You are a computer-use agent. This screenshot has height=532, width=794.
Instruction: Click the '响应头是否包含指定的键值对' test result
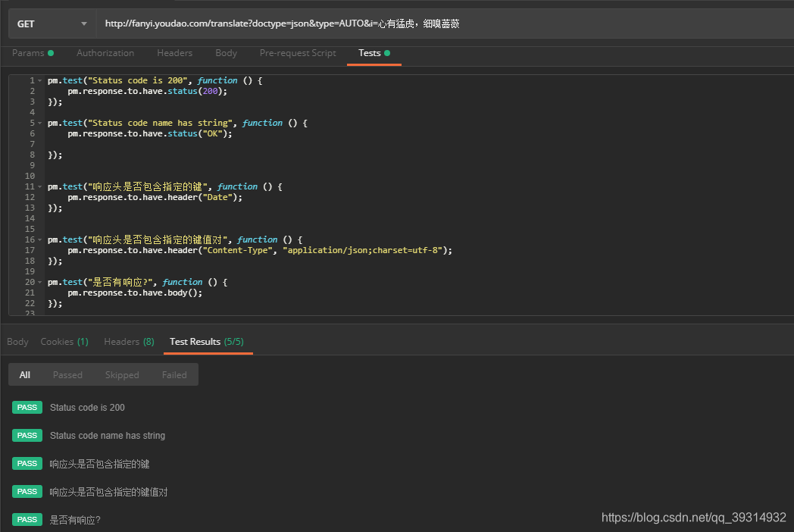(108, 492)
